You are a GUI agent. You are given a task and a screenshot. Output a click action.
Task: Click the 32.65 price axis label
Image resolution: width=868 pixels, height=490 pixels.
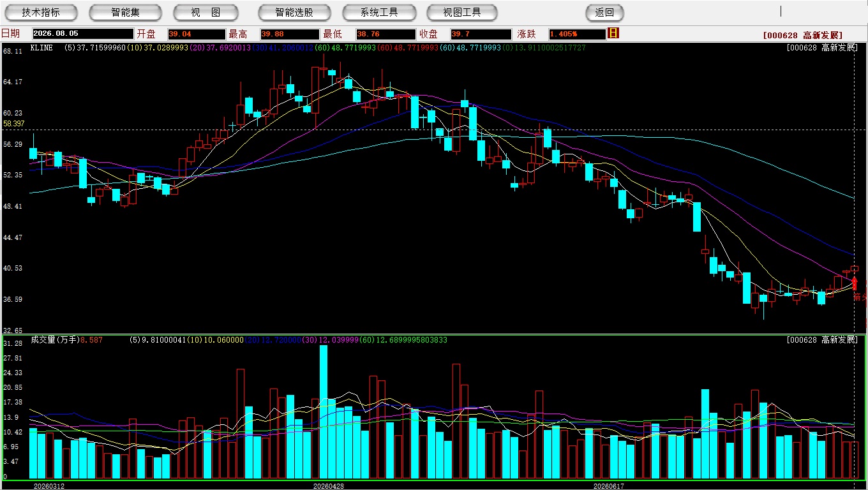click(13, 330)
